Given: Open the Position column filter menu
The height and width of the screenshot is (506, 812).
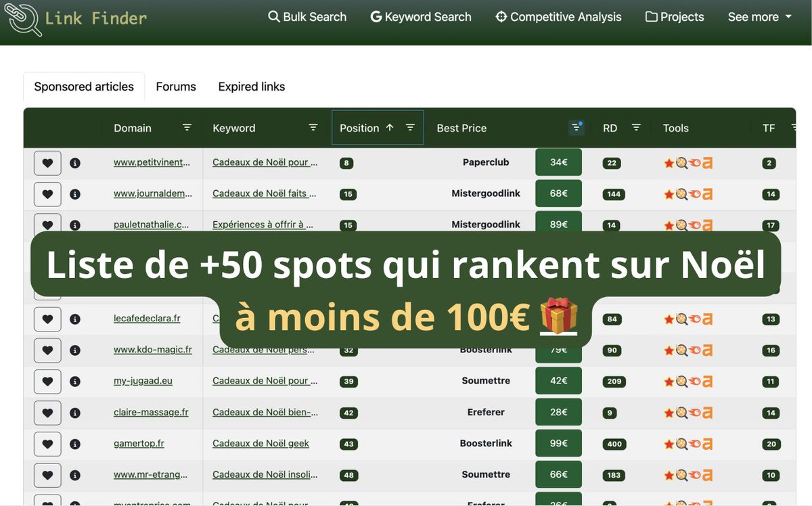Looking at the screenshot, I should click(x=410, y=127).
